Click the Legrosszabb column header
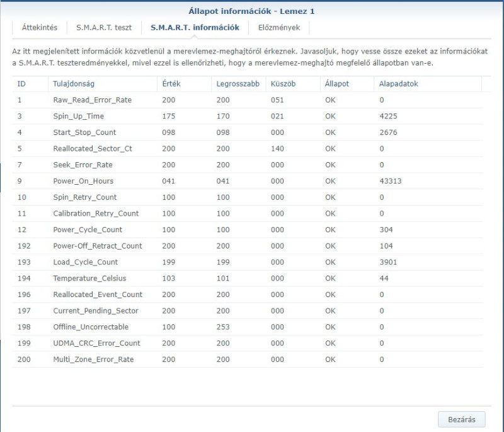Image resolution: width=504 pixels, height=432 pixels. pyautogui.click(x=239, y=84)
